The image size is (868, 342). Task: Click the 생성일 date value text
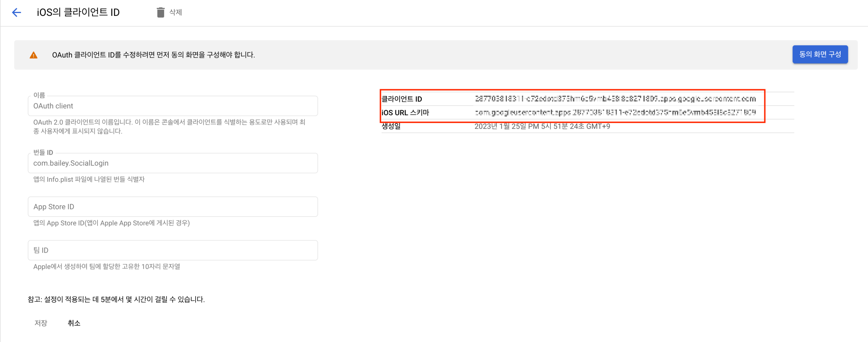pyautogui.click(x=542, y=126)
